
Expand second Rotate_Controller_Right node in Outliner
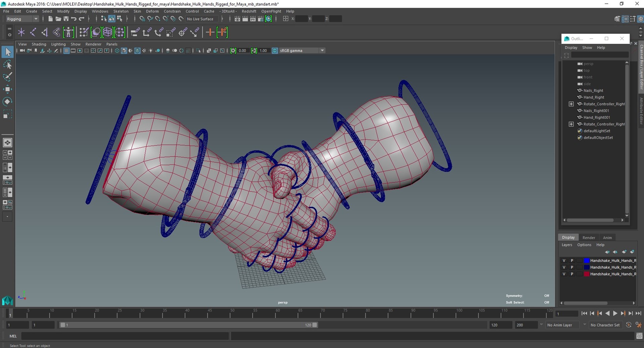click(571, 124)
